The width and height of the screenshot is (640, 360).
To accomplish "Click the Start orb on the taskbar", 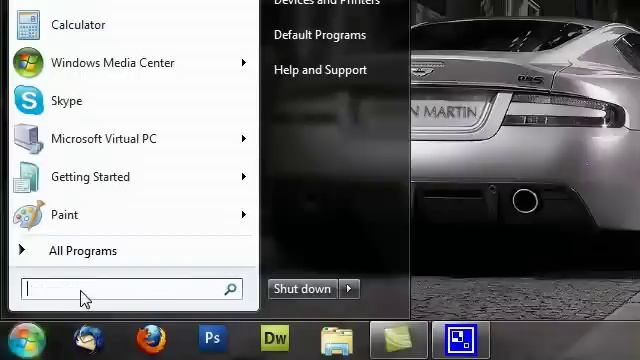I will coord(27,340).
